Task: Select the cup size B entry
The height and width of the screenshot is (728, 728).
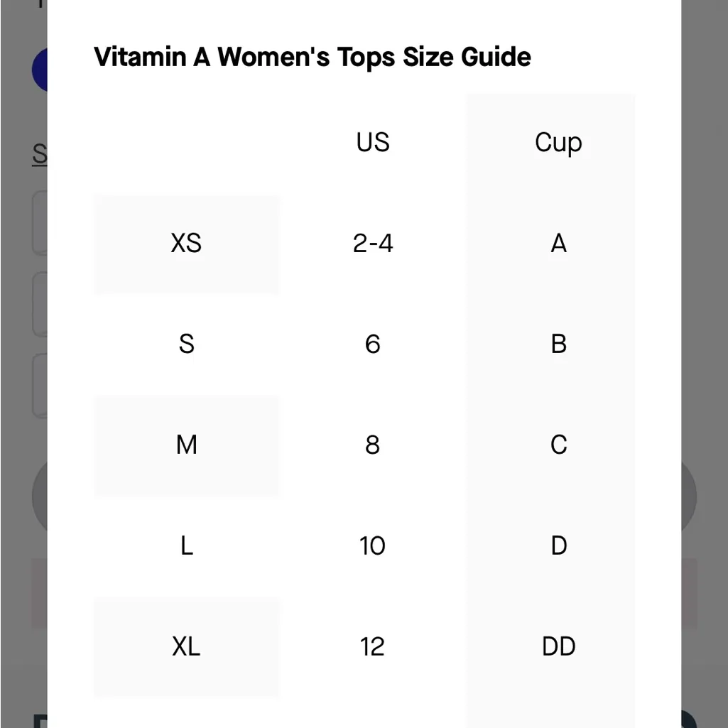Action: (x=558, y=344)
